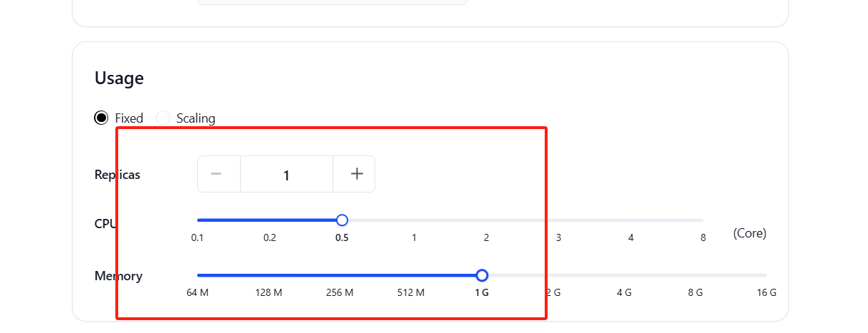The height and width of the screenshot is (333, 868).
Task: Set CPU to 0.2 core mark
Action: (x=270, y=220)
